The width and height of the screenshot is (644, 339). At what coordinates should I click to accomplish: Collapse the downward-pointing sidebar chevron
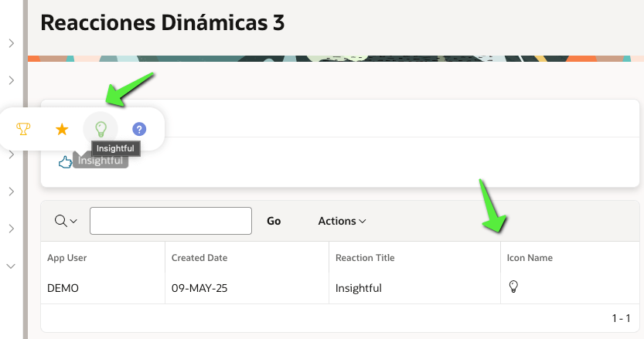[11, 266]
